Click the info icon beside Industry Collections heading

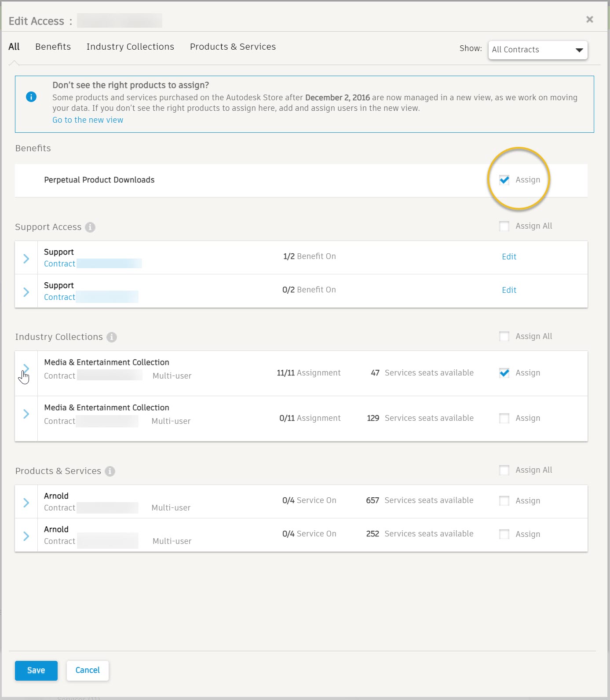[112, 337]
